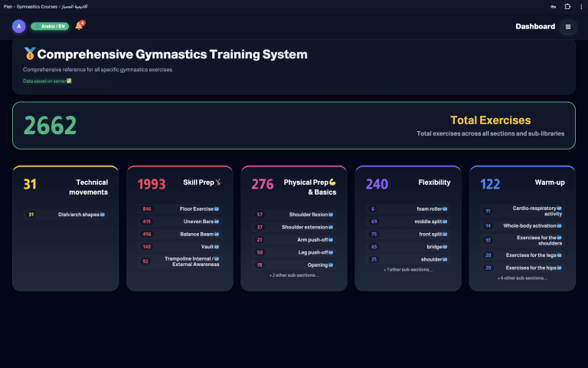The width and height of the screenshot is (588, 368).
Task: Open the Warm-up card title
Action: 550,182
